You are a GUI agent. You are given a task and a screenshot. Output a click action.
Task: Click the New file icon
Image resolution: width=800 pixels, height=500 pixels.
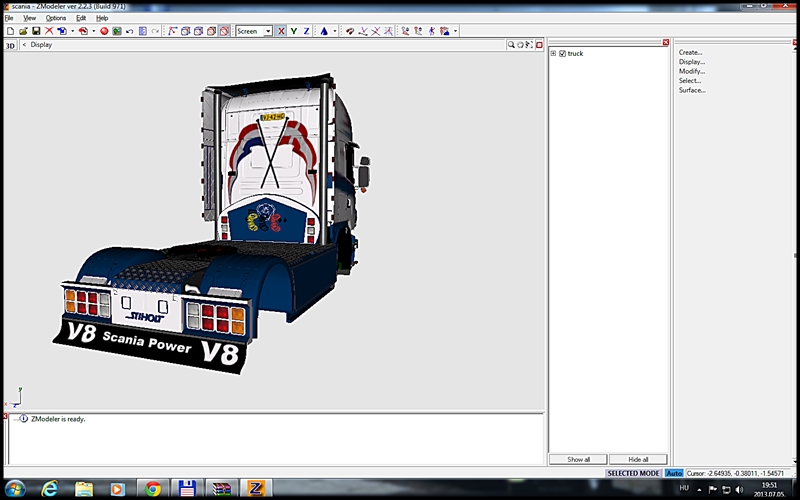tap(10, 31)
